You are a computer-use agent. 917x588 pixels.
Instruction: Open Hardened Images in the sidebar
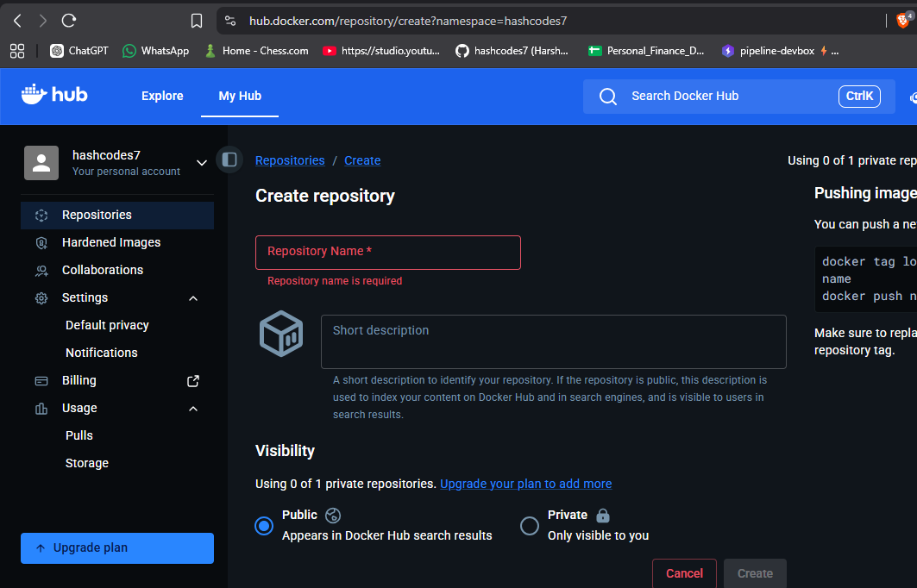tap(117, 242)
